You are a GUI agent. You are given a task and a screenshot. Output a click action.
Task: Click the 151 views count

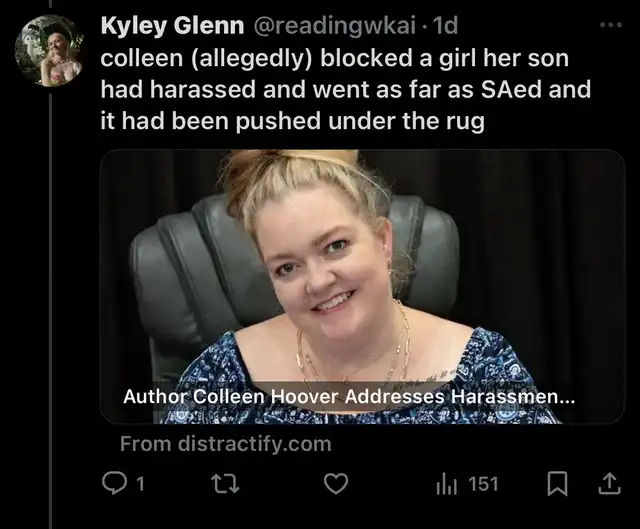click(x=483, y=485)
